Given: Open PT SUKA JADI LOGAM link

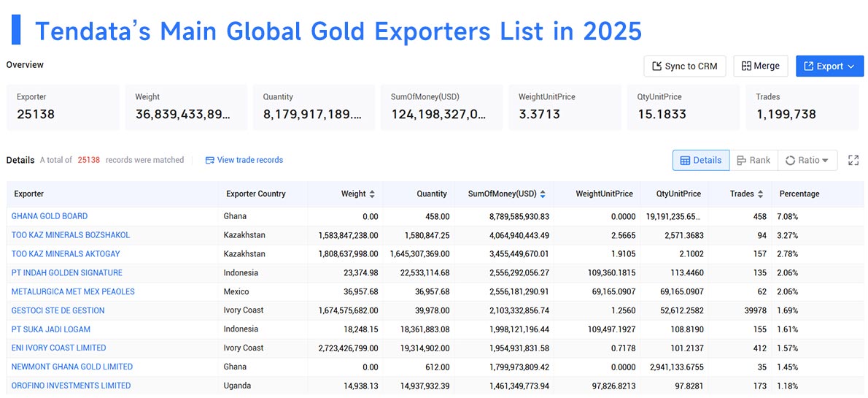Looking at the screenshot, I should pos(51,329).
